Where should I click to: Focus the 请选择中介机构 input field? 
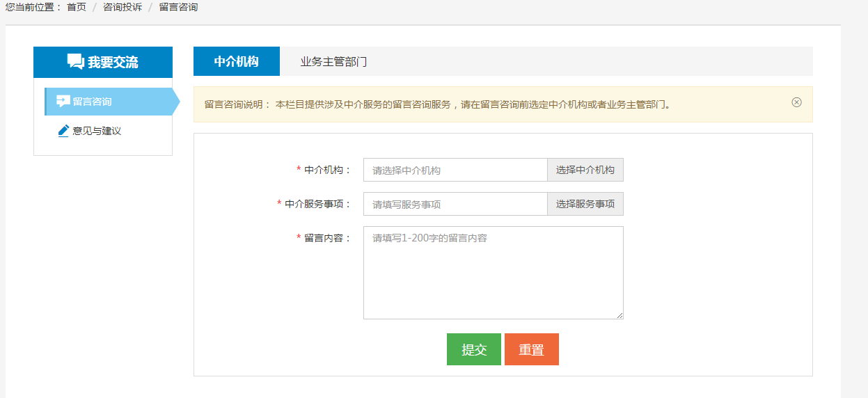(x=455, y=170)
